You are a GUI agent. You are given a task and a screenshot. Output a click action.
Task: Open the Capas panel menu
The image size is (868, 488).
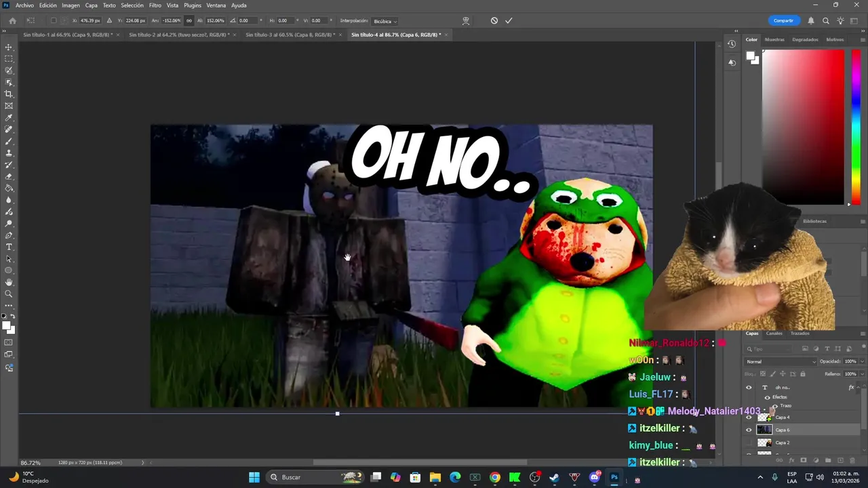click(x=862, y=333)
